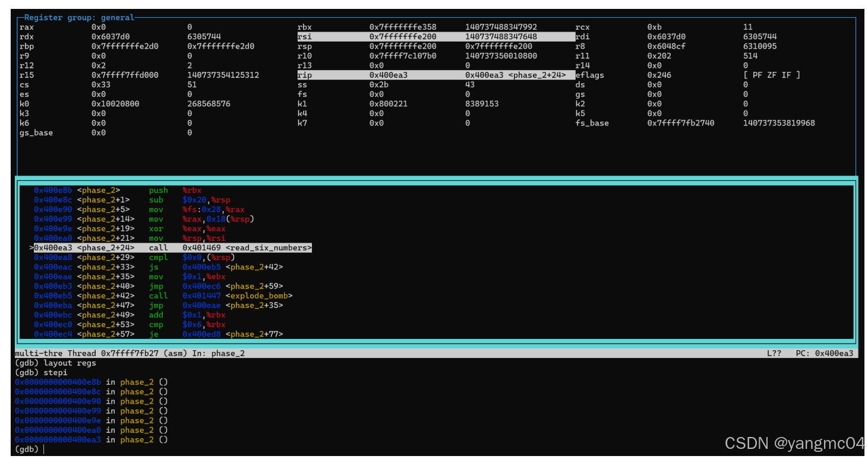Select the PC: 0x400ea3 status entry
This screenshot has width=868, height=459.
coord(824,353)
